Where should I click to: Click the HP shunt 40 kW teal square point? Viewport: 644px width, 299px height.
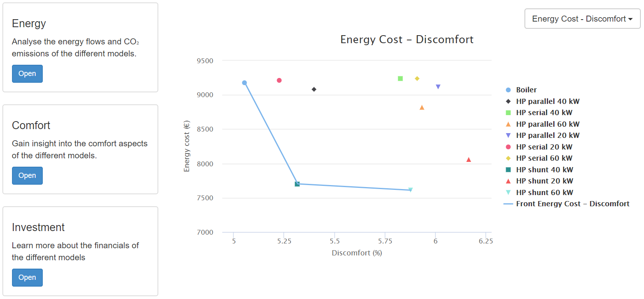click(297, 184)
